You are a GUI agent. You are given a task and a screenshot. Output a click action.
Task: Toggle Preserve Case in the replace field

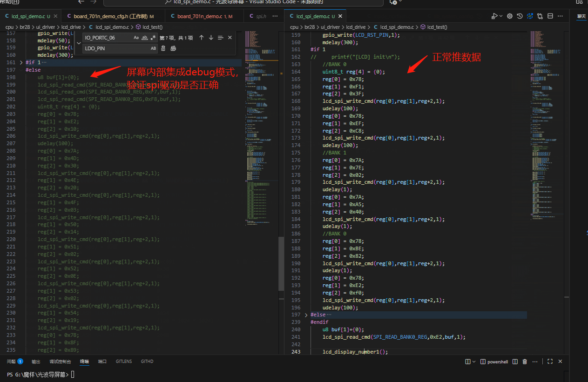point(153,48)
